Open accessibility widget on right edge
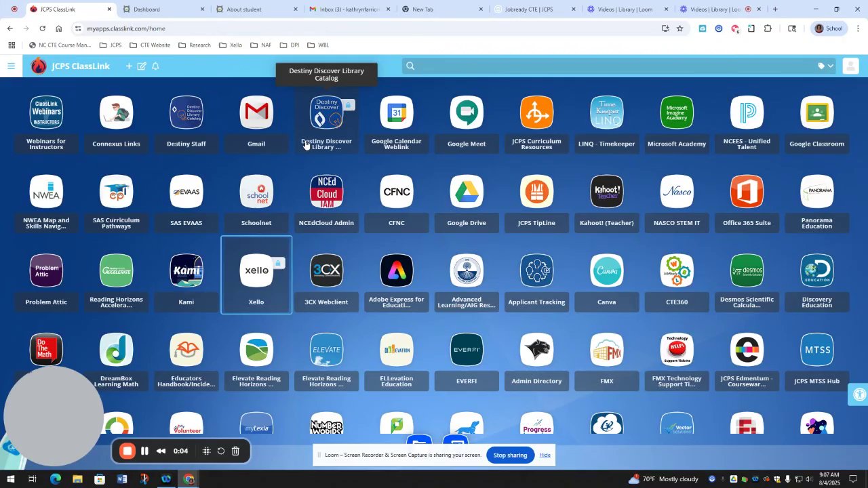 coord(859,394)
